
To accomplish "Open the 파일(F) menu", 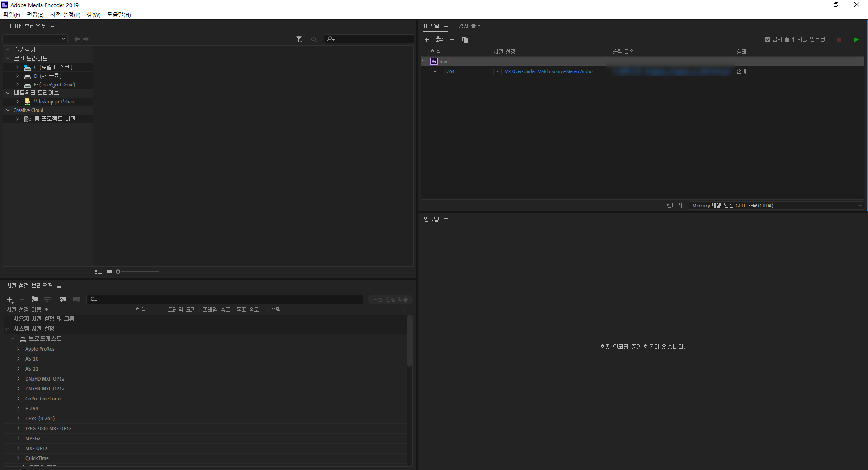I will [12, 15].
